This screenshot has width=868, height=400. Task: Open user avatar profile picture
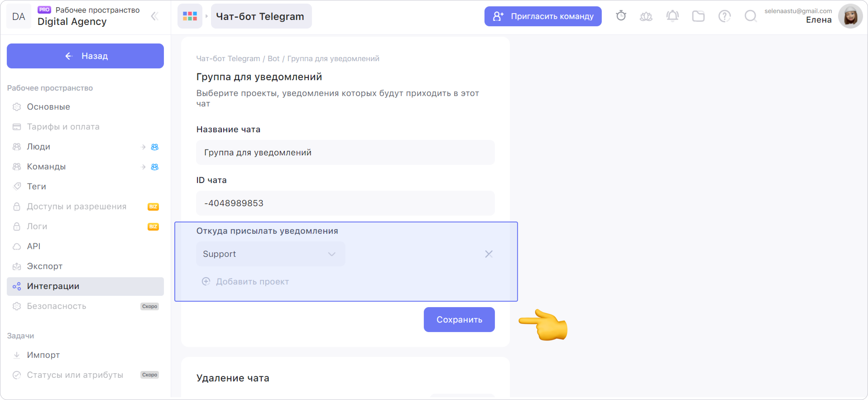click(850, 16)
